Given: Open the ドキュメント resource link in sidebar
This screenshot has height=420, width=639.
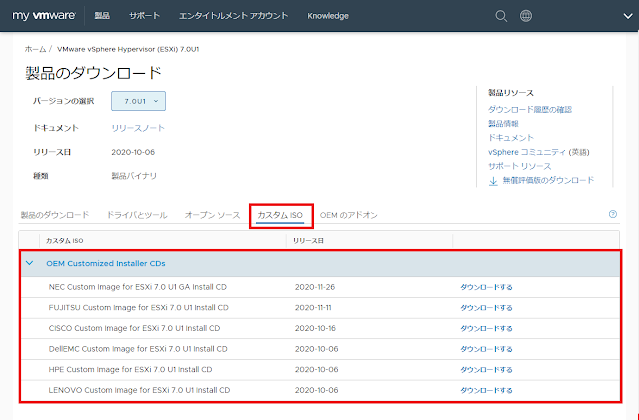Looking at the screenshot, I should click(x=511, y=138).
